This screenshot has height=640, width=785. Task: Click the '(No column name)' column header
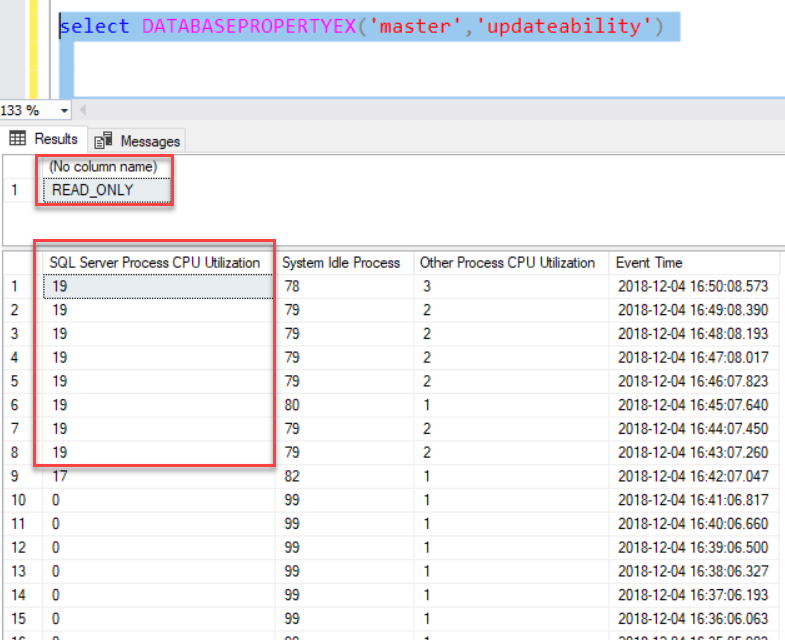click(103, 167)
